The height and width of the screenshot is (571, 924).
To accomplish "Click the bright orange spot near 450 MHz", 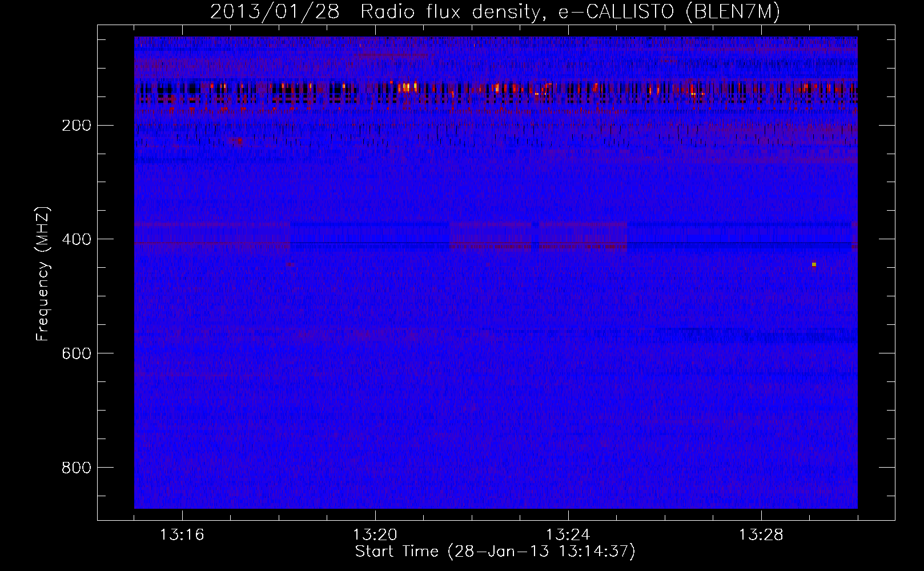I will pos(814,264).
